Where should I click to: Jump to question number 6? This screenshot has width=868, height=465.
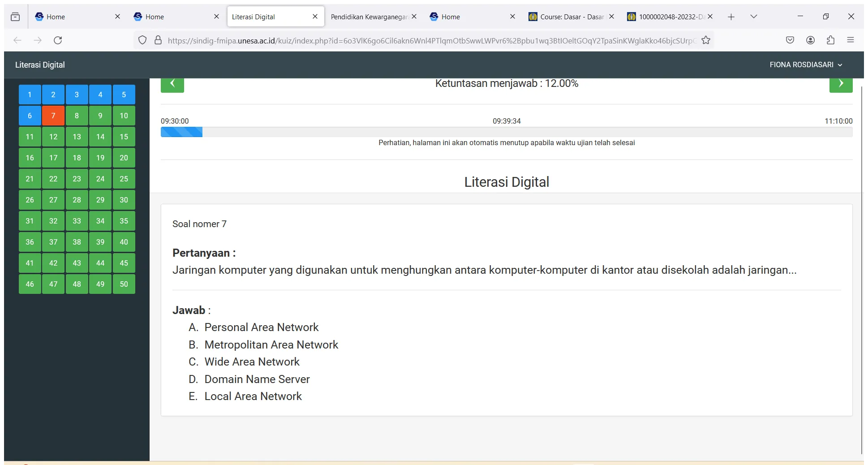30,116
